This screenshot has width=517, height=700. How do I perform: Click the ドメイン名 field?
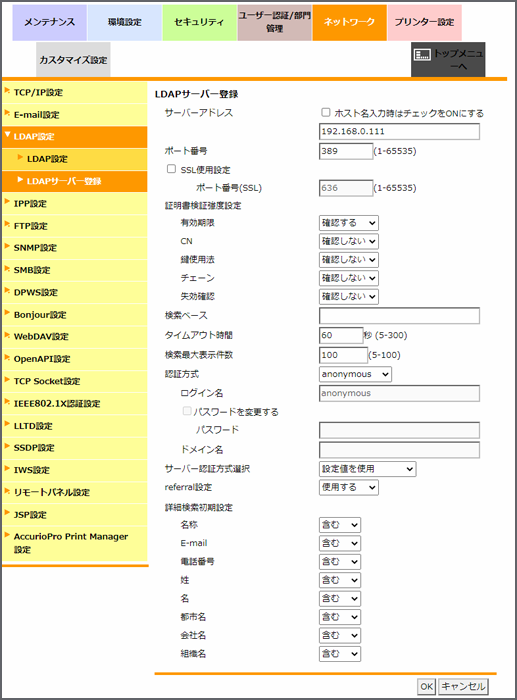coord(400,450)
